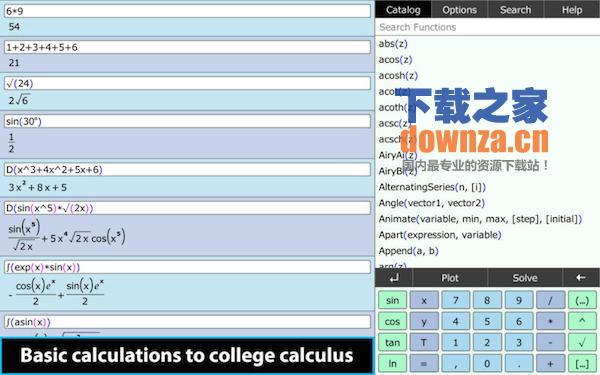Click the D(sin(x^5)*√(2x)) input field
Image resolution: width=600 pixels, height=375 pixels.
pyautogui.click(x=187, y=208)
